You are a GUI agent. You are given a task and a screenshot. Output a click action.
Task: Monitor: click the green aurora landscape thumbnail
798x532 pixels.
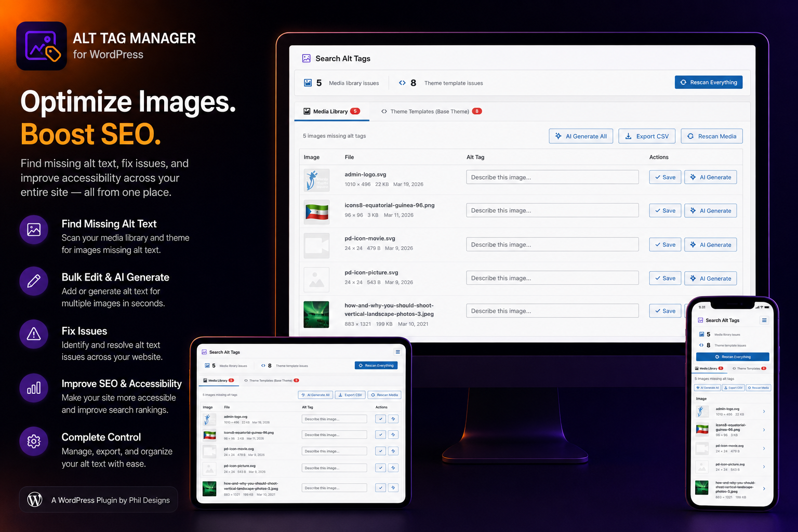pyautogui.click(x=316, y=314)
